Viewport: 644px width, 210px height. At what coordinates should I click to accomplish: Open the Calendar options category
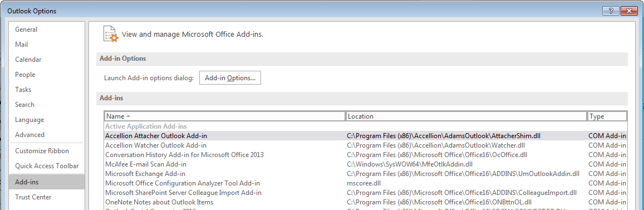click(47, 60)
